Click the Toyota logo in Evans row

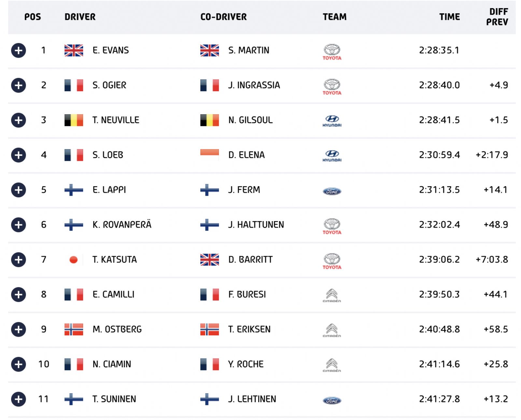(x=332, y=52)
